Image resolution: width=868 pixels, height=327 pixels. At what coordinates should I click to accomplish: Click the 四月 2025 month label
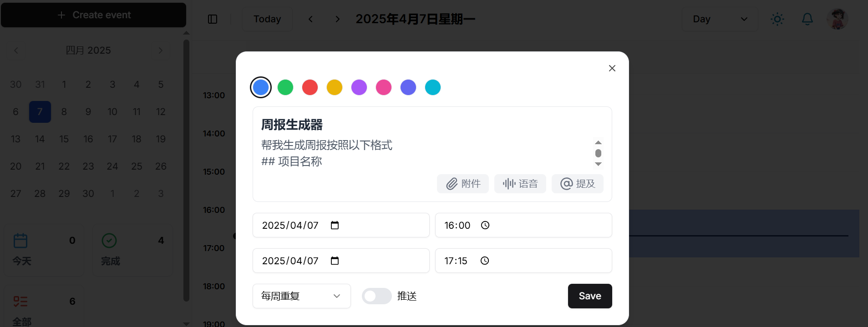click(x=88, y=50)
